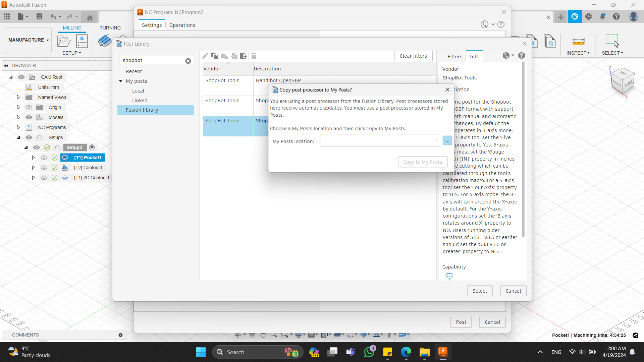Expand the Named Views tree node
644x362 pixels.
(18, 97)
